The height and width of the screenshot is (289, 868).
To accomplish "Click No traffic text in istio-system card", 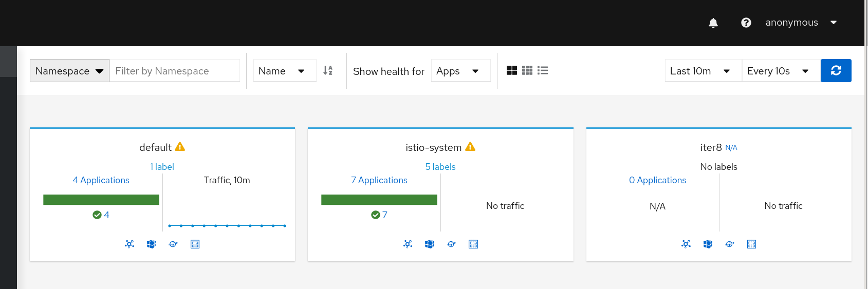I will coord(505,206).
